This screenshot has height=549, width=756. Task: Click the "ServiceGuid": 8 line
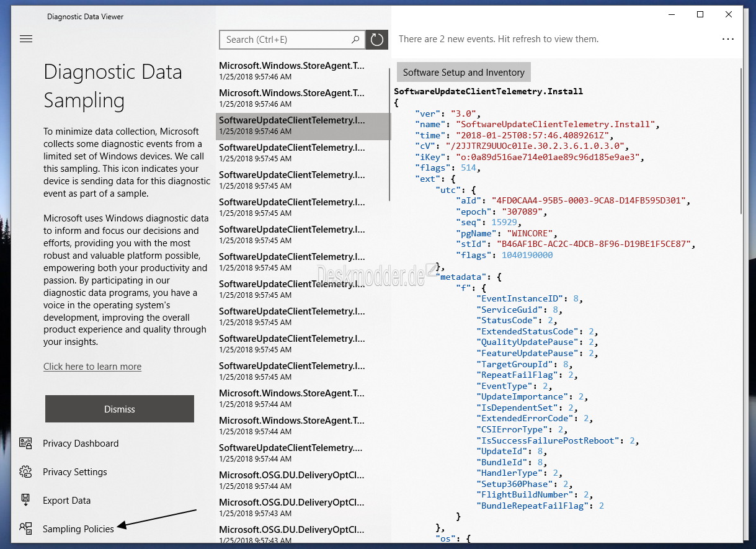click(520, 310)
